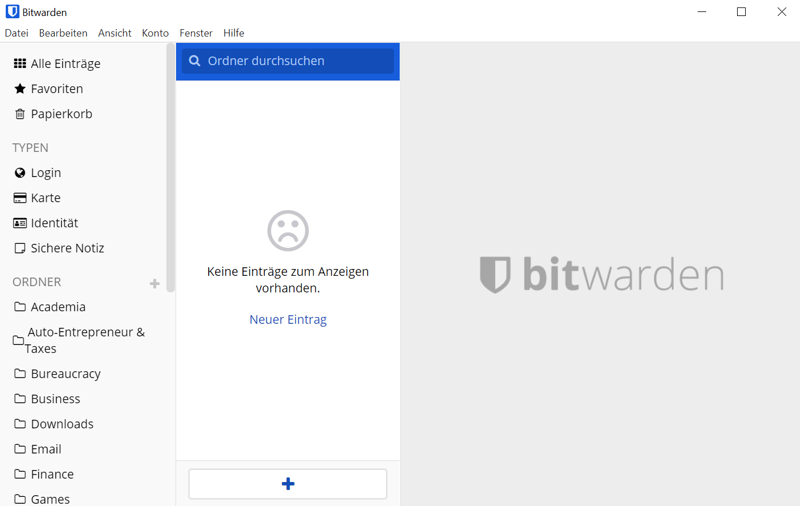Screen dimensions: 800x506
Task: Click the Academia folder icon
Action: [20, 307]
